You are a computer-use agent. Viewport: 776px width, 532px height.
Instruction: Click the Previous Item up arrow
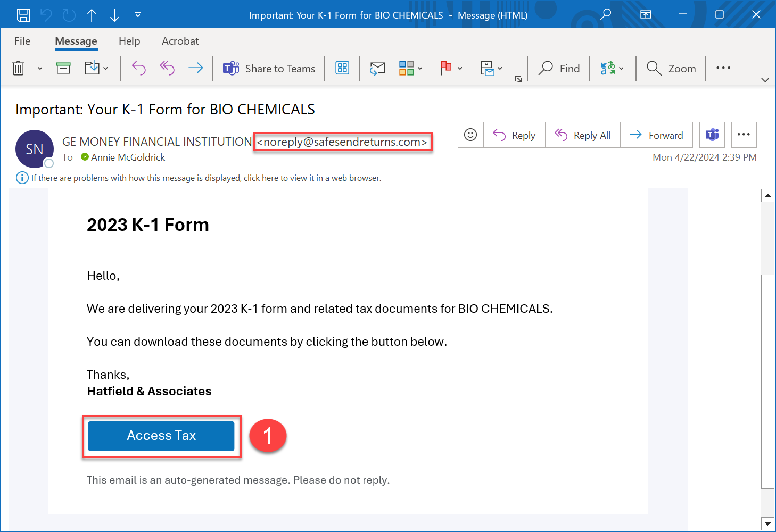tap(92, 15)
